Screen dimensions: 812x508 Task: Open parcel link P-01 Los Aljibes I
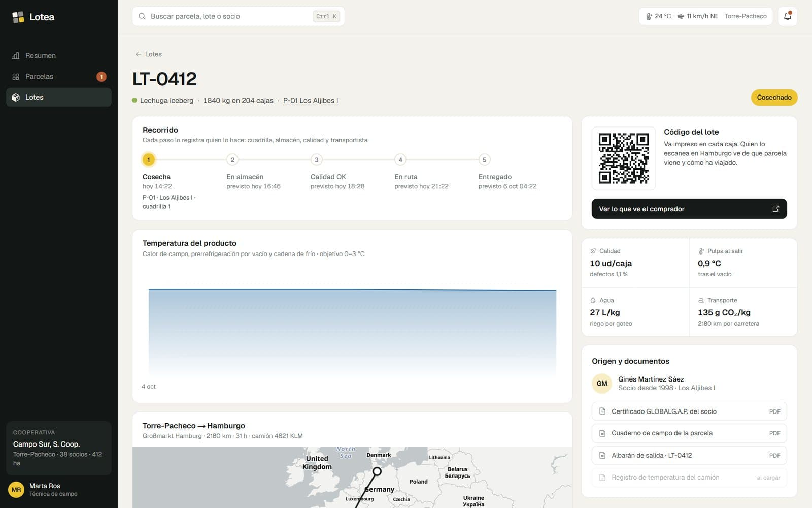pos(311,101)
